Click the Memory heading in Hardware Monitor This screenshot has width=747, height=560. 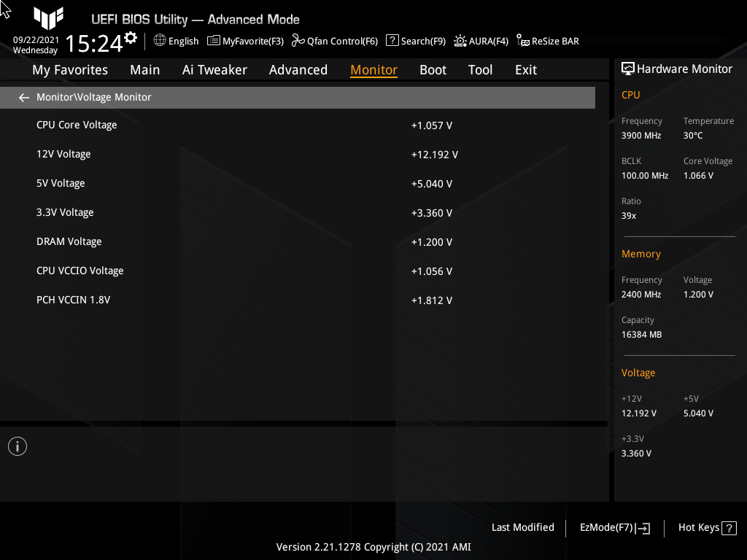point(640,254)
